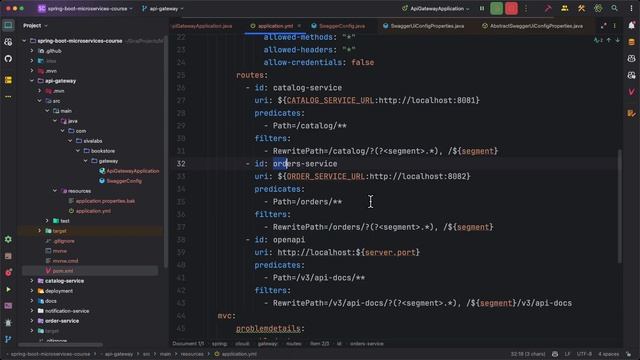
Task: Click api-gateway in navigation breadcrumb
Action: [118, 354]
